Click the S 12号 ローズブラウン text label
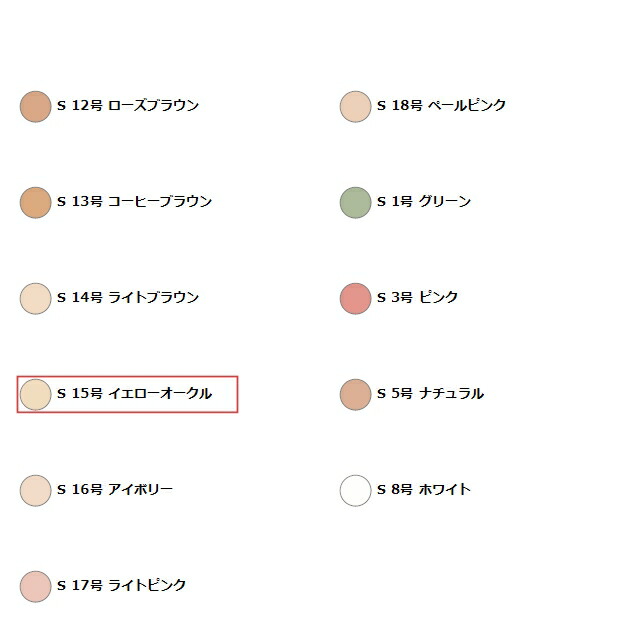This screenshot has height=640, width=640. pos(128,106)
